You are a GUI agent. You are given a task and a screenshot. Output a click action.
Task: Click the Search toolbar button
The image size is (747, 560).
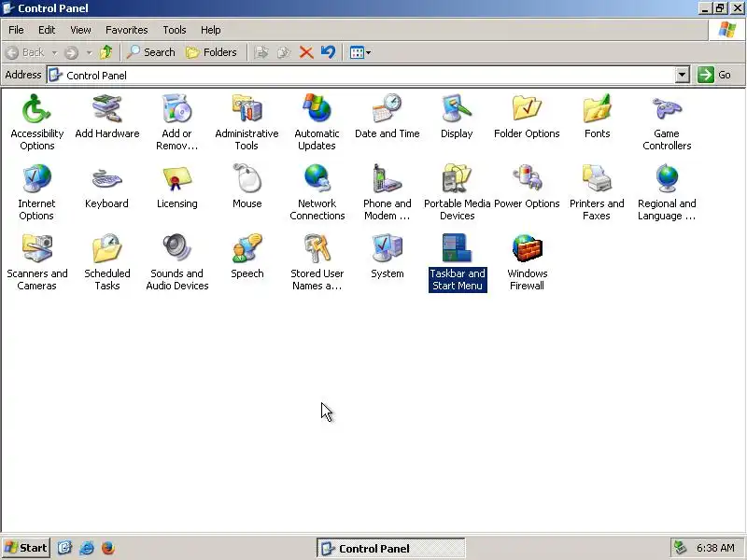(x=151, y=52)
